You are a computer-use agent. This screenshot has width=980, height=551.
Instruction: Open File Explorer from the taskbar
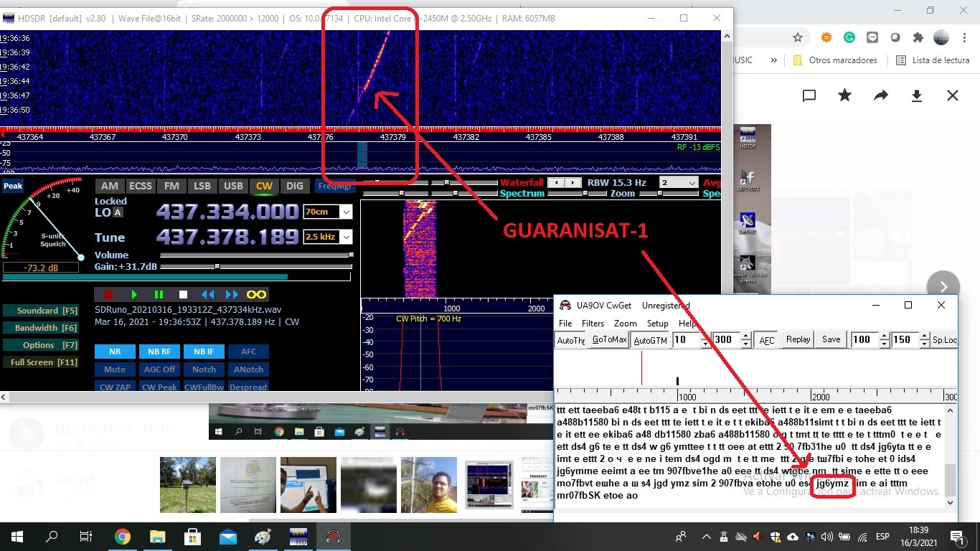pos(157,537)
